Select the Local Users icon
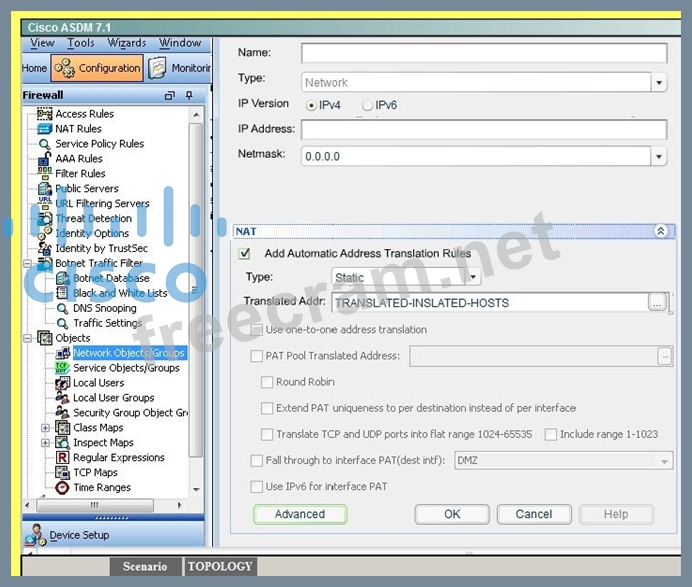Screen dimensions: 692x587 pos(62,383)
